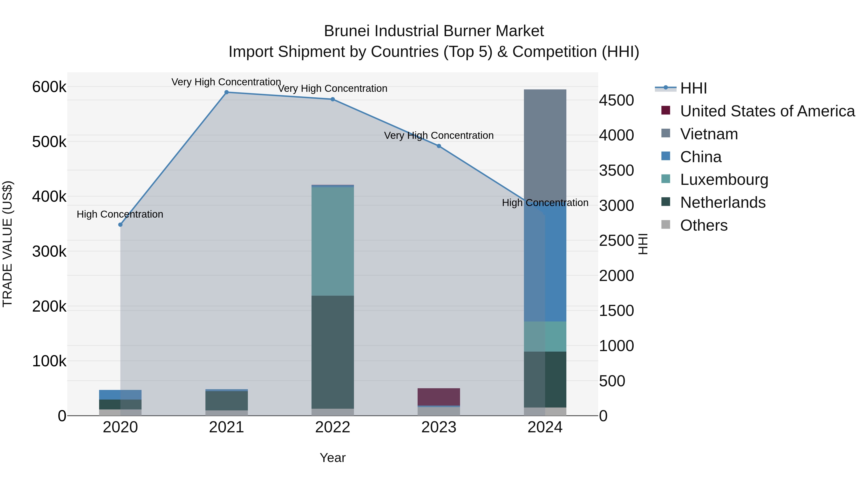Click the 2023 Very High Concentration annotation
Viewport: 868px width, 488px height.
tap(439, 135)
